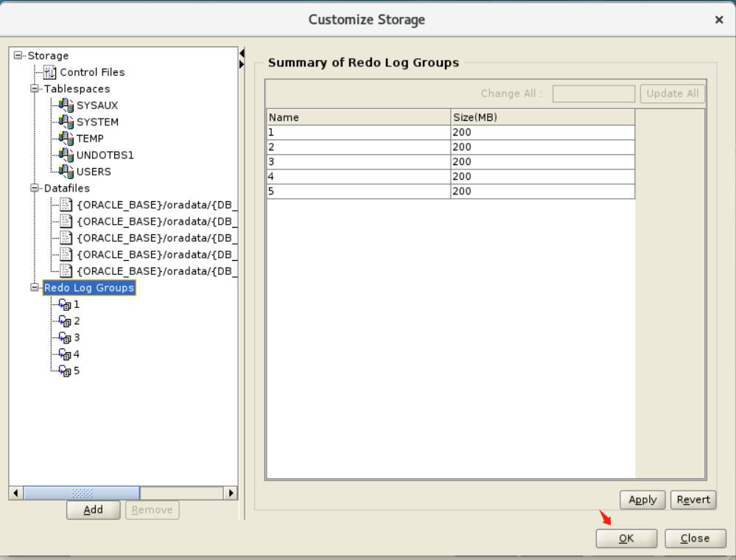Click the TEMP tablespace icon
This screenshot has height=560, width=736.
[x=67, y=139]
